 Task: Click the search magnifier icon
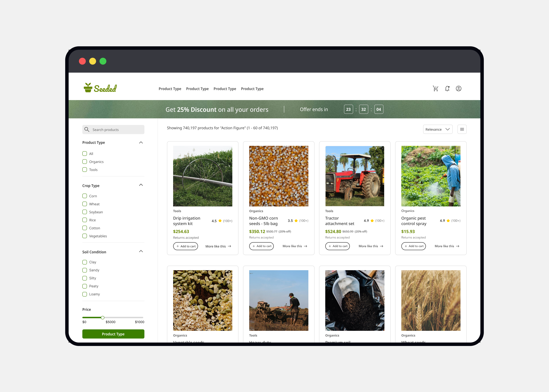point(87,130)
